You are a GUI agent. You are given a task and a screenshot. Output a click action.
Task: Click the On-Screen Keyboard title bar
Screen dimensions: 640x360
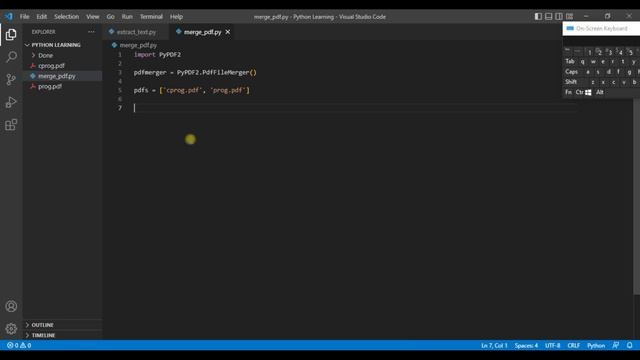pyautogui.click(x=601, y=29)
